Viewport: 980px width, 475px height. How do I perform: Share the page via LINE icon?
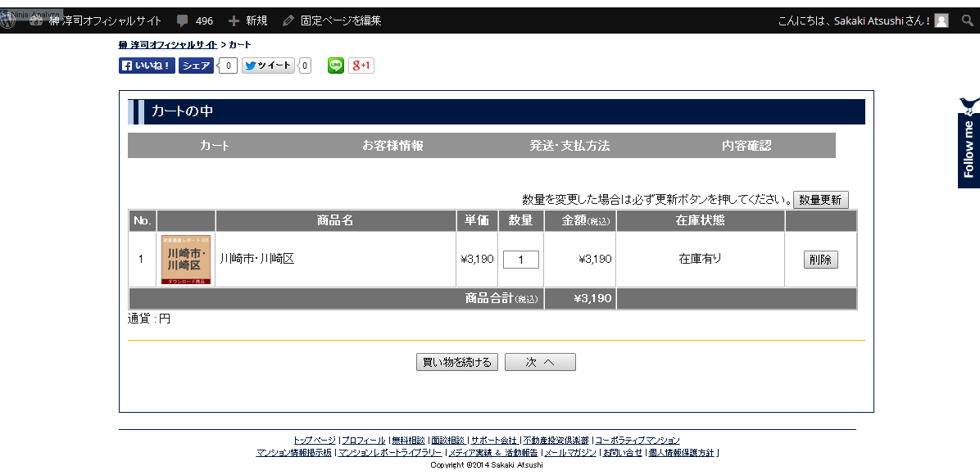(335, 66)
